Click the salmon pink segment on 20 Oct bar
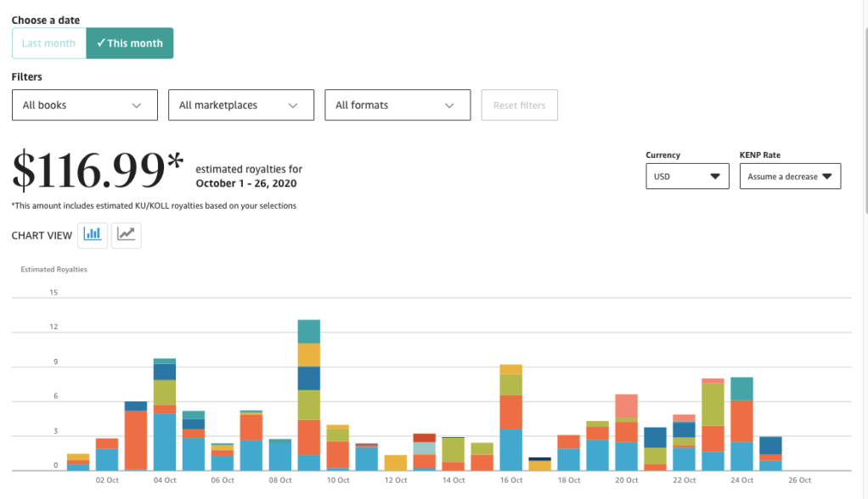 point(627,407)
